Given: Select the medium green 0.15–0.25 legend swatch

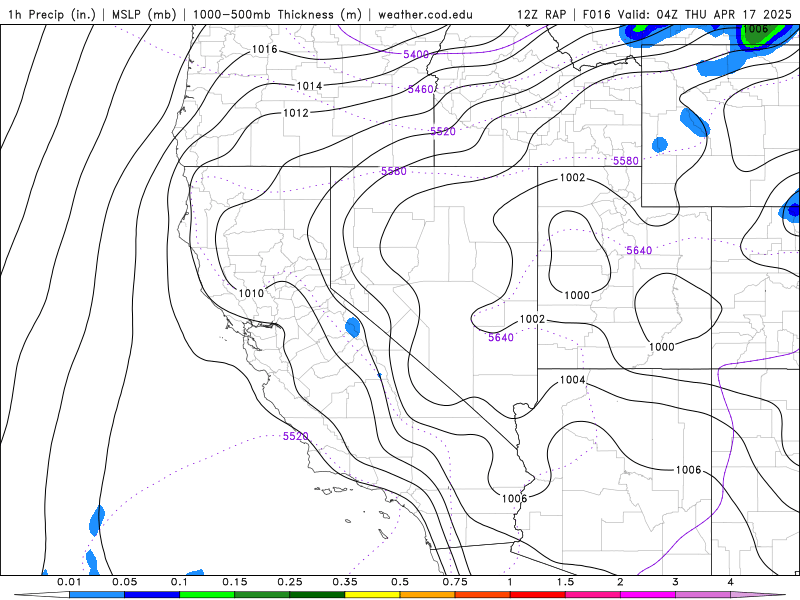Looking at the screenshot, I should click(x=262, y=595).
